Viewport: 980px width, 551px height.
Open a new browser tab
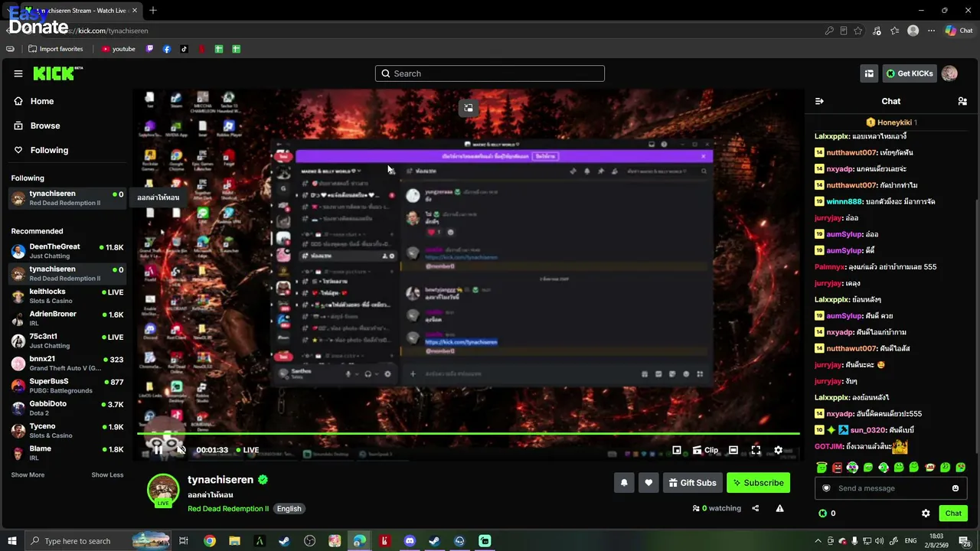tap(153, 11)
